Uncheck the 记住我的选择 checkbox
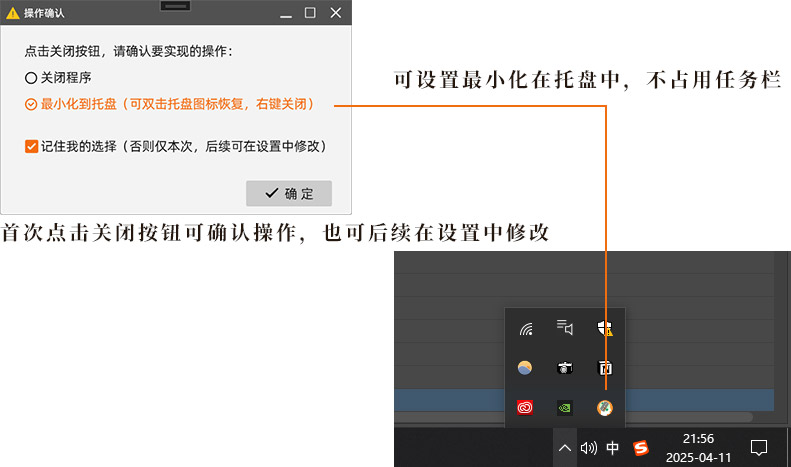The width and height of the screenshot is (791, 467). tap(31, 146)
